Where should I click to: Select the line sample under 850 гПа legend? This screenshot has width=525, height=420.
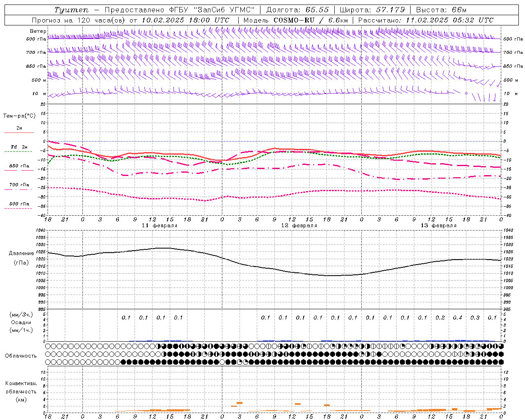point(18,171)
